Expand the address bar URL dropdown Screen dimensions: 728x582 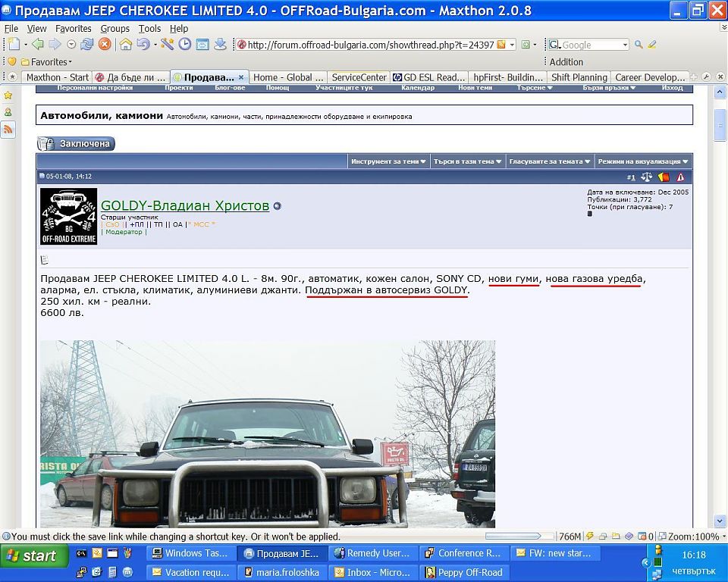point(512,45)
